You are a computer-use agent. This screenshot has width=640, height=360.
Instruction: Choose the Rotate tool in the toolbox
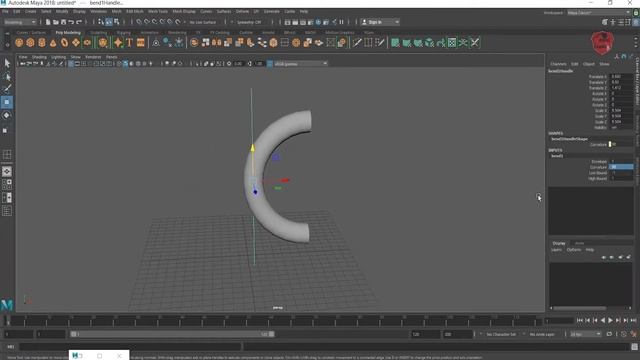click(x=7, y=116)
